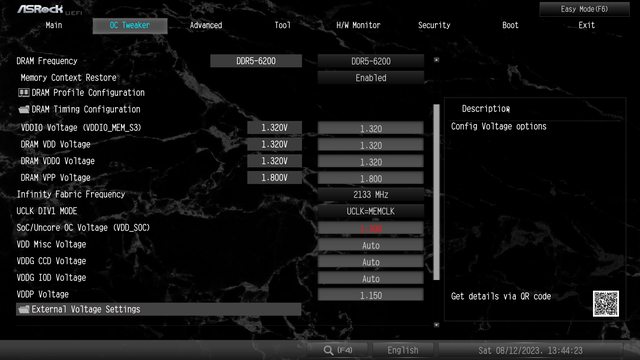Switch VDD Misc Voltage Auto setting

pos(371,245)
